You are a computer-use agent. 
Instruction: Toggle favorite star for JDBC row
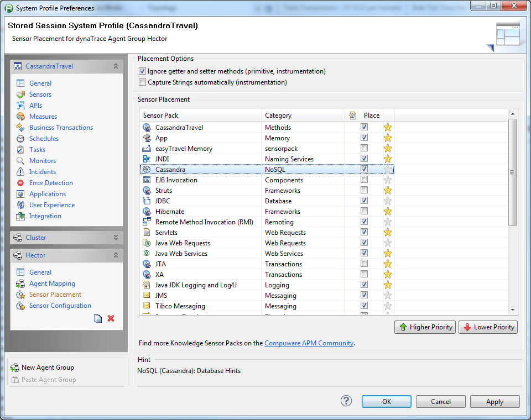point(388,201)
